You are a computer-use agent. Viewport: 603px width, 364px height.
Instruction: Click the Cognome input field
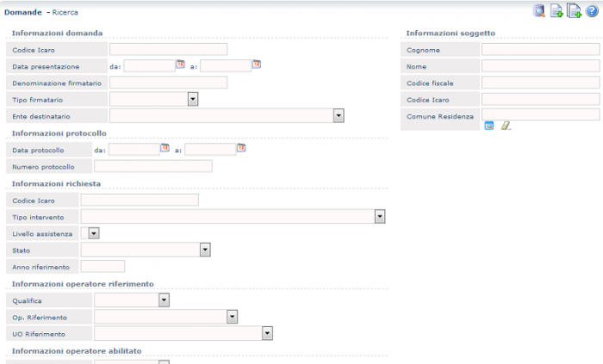pyautogui.click(x=540, y=50)
